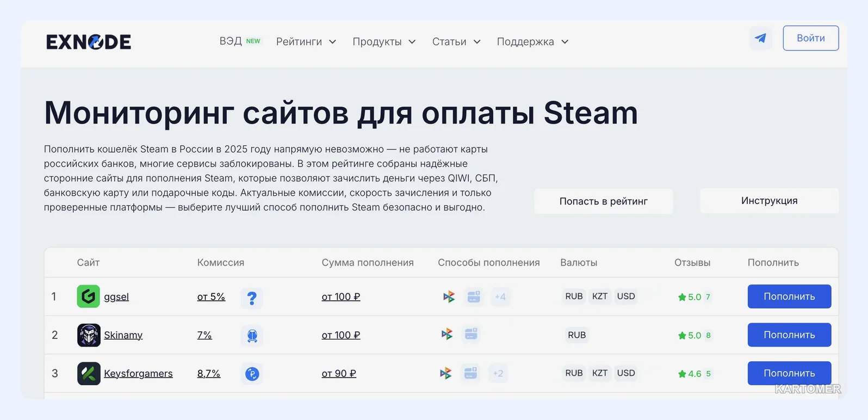868x420 pixels.
Task: Click the Сумма пополнения column header
Action: (x=368, y=263)
